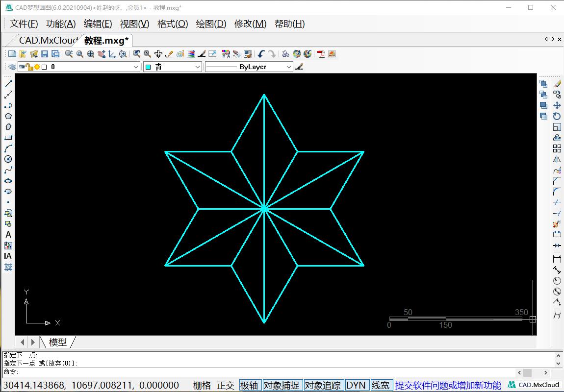The width and height of the screenshot is (564, 392).
Task: Toggle 正交 orthogonal mode in status bar
Action: (225, 385)
